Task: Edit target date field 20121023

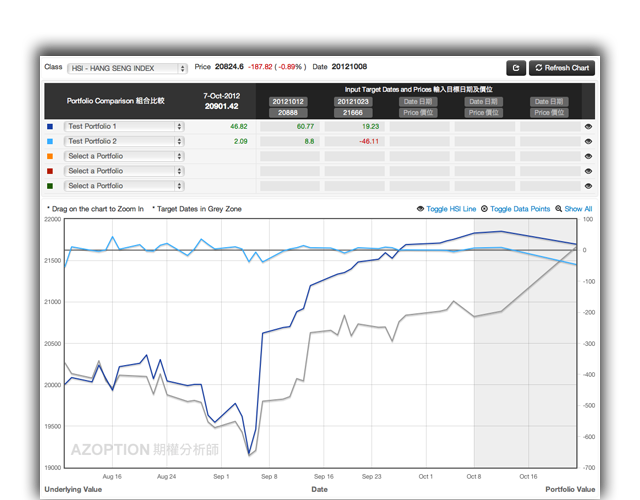Action: click(353, 102)
